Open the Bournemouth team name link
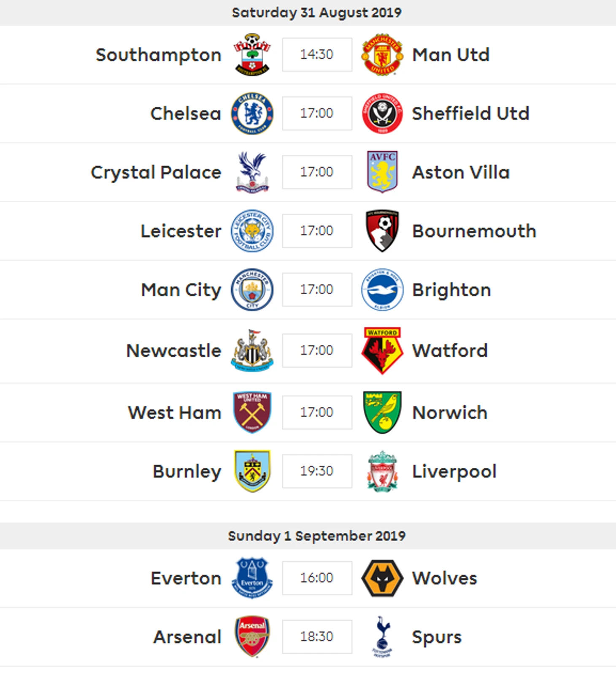 point(474,231)
